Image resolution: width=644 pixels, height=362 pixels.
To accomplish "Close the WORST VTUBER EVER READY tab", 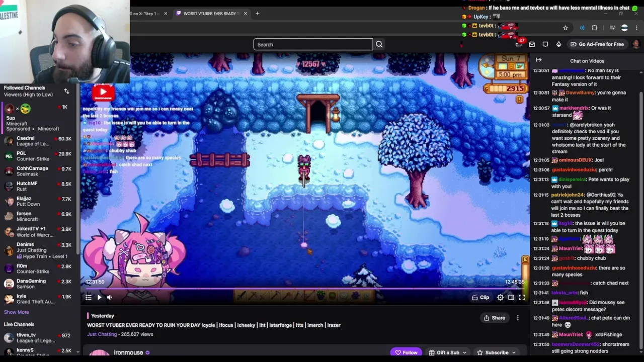I will [246, 14].
